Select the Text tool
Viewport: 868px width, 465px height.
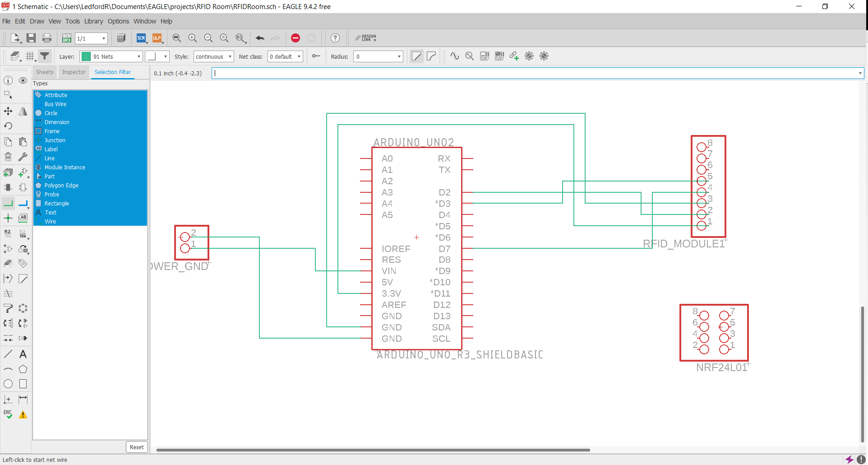point(23,354)
